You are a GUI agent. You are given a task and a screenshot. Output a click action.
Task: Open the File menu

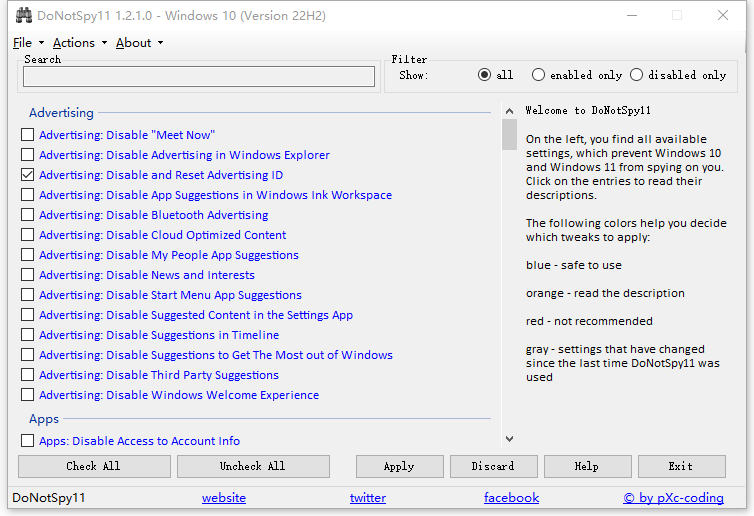pos(28,43)
